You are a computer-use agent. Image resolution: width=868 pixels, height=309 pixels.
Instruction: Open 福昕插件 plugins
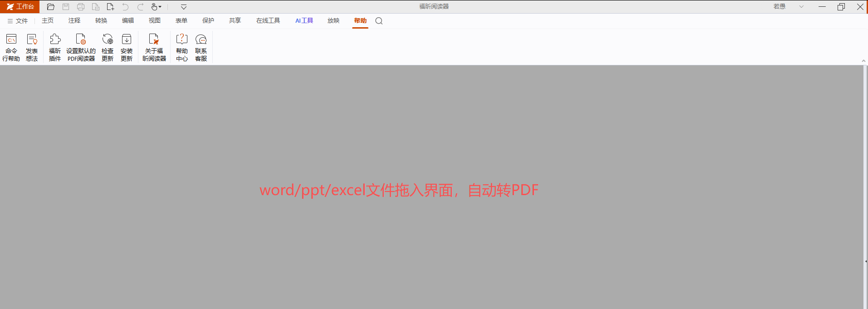(x=55, y=47)
